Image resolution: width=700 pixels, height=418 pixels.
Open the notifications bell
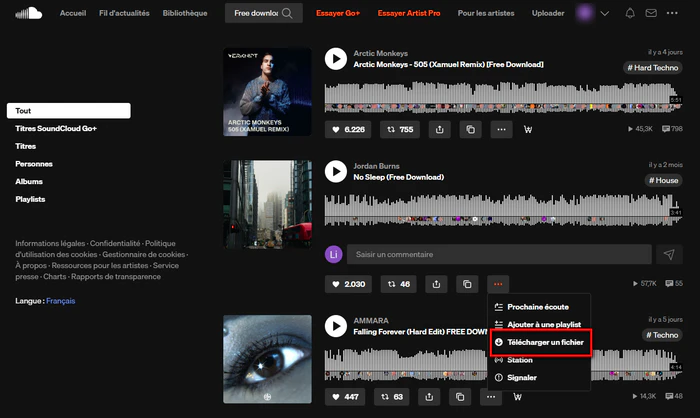click(x=630, y=13)
